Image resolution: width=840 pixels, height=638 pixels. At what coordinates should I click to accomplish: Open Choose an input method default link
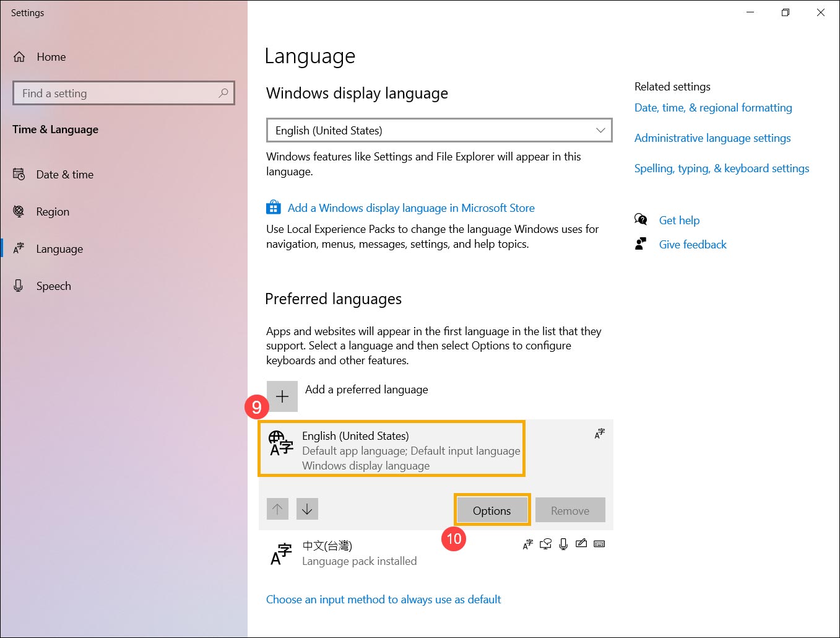pyautogui.click(x=383, y=600)
